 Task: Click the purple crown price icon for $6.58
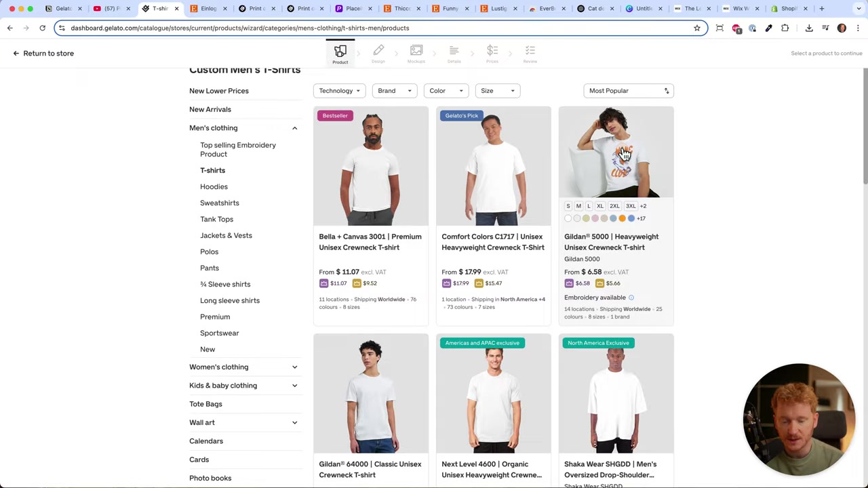pos(569,283)
